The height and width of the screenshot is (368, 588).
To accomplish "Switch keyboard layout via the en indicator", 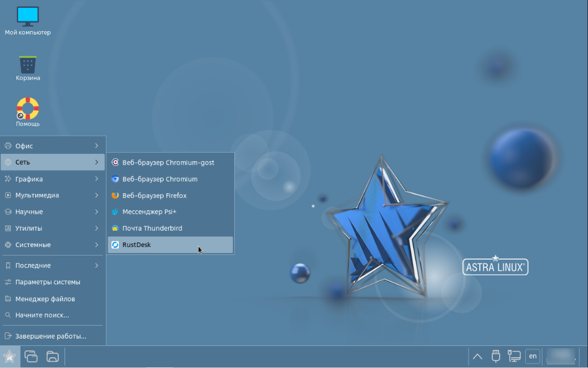I will [533, 356].
